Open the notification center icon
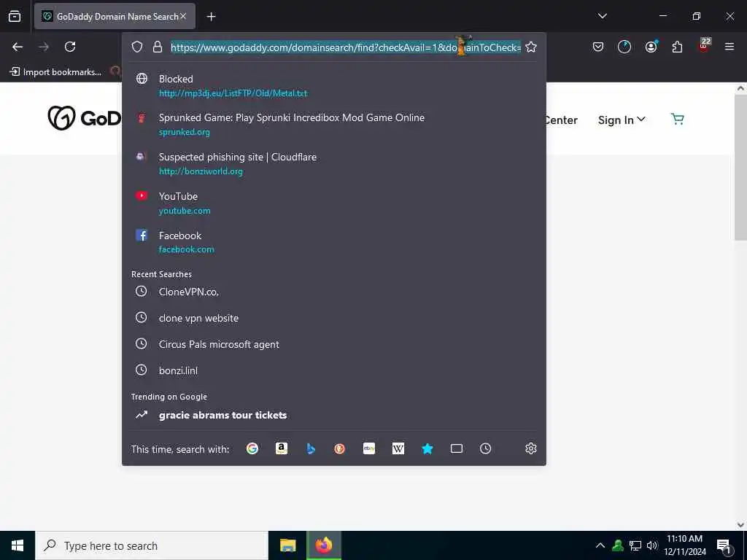 (724, 546)
